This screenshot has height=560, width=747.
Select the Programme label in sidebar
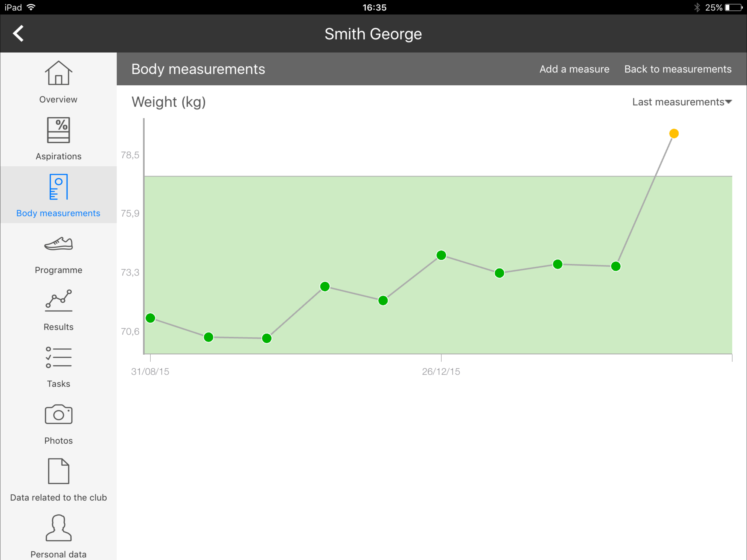[59, 270]
